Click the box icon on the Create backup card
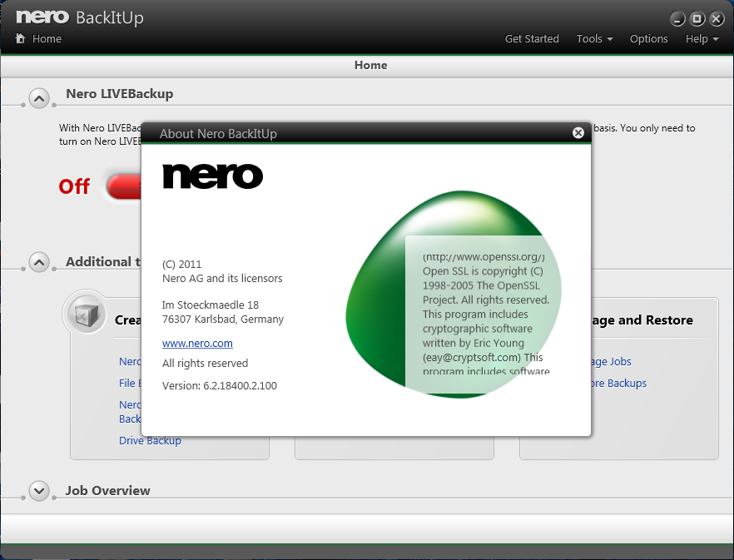734x560 pixels. click(84, 313)
